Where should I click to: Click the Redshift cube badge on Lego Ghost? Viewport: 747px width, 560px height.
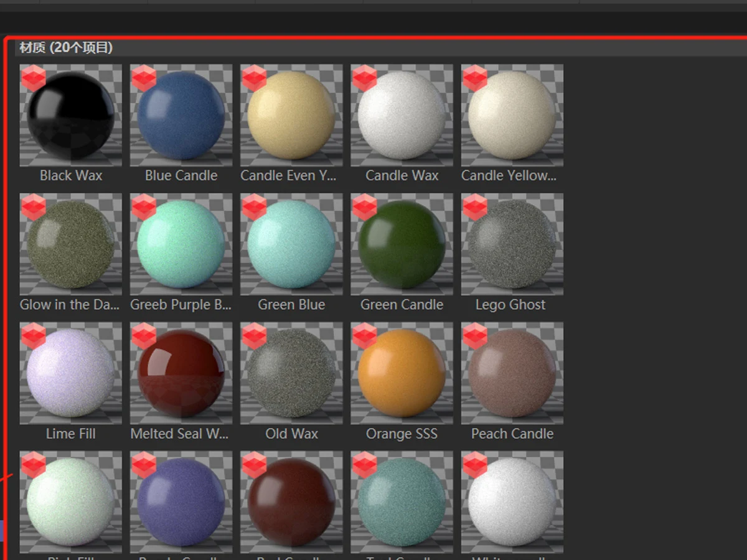474,207
